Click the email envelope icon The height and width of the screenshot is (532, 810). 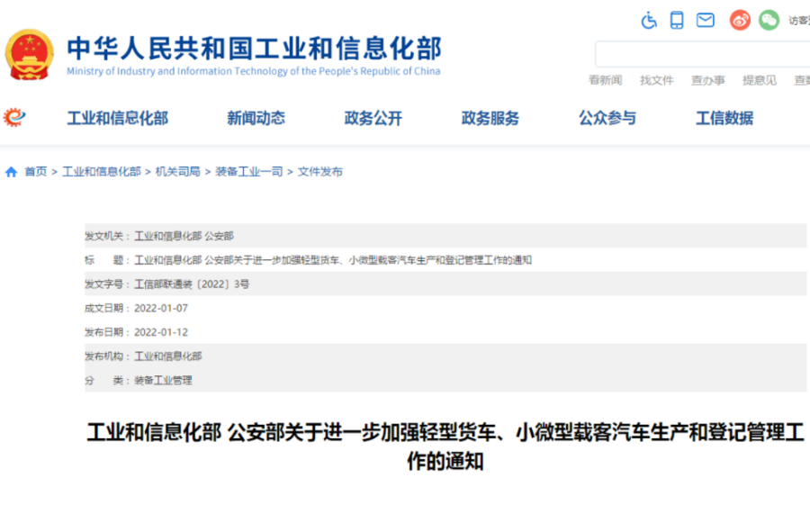click(705, 20)
